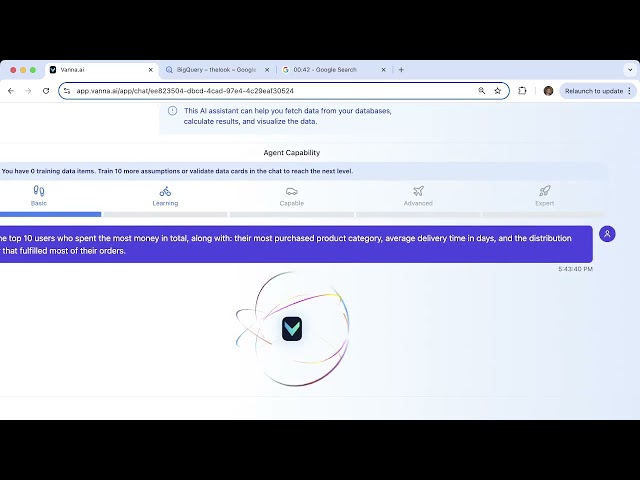Click the Google favicon on the search tab

tap(286, 70)
